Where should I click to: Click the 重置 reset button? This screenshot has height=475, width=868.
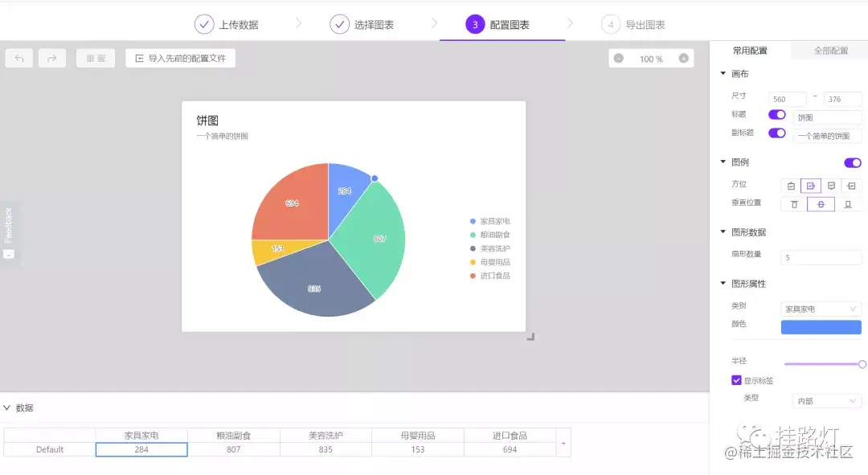point(96,58)
